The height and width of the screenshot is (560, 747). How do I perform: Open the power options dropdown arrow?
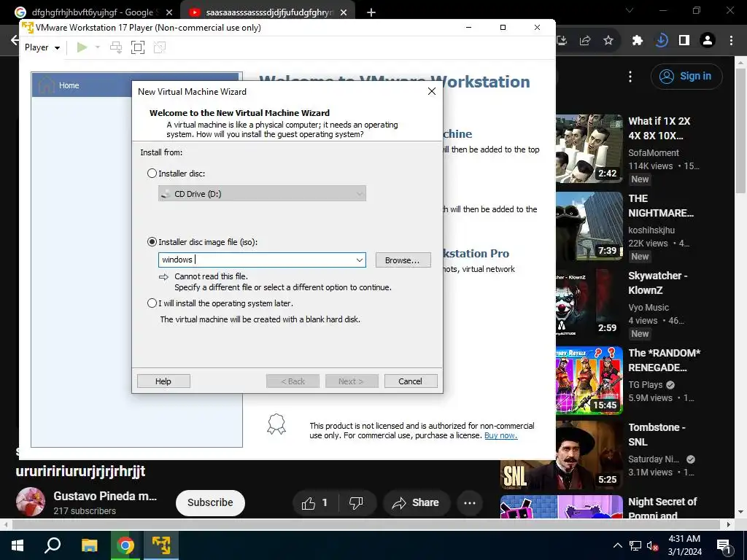[x=98, y=47]
